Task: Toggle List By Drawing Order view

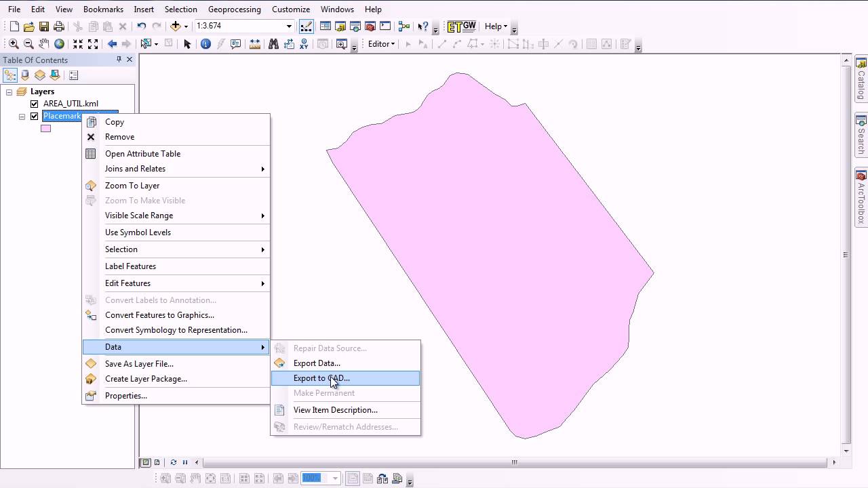Action: [x=10, y=75]
